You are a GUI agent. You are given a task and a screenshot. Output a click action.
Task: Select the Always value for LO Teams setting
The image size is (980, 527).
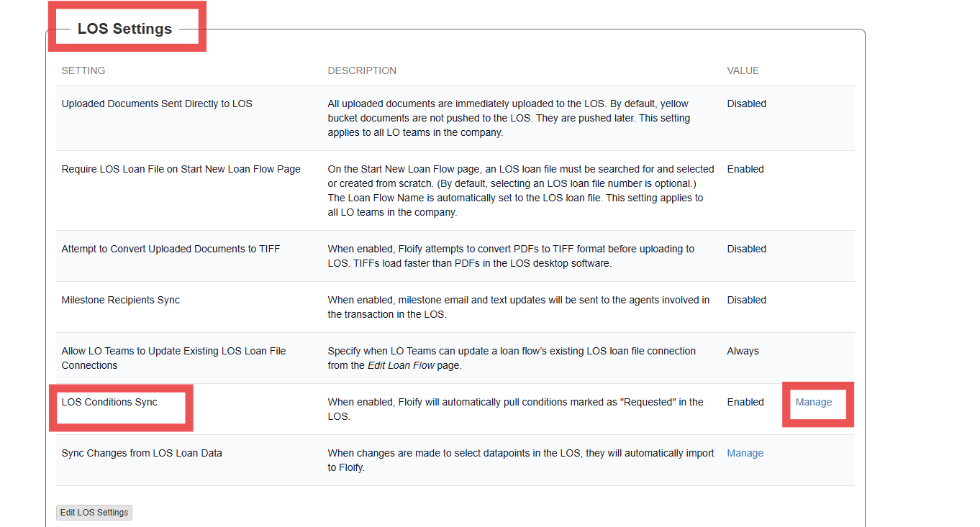(x=743, y=351)
